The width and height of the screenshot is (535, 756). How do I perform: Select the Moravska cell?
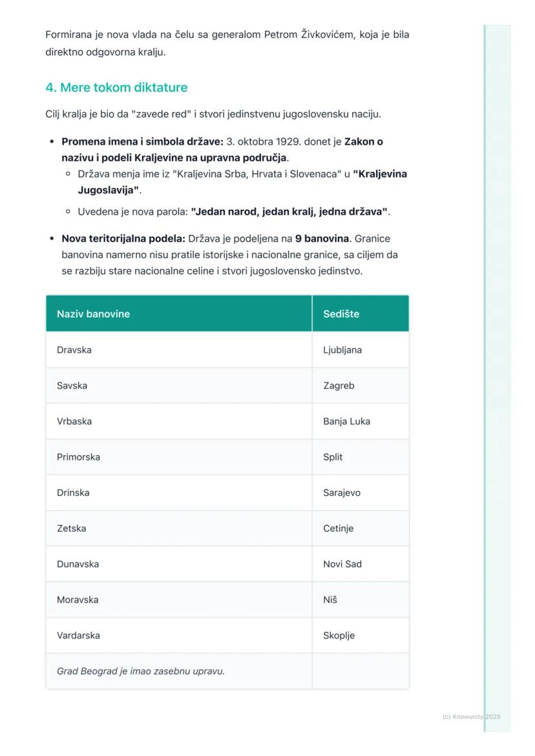(78, 600)
